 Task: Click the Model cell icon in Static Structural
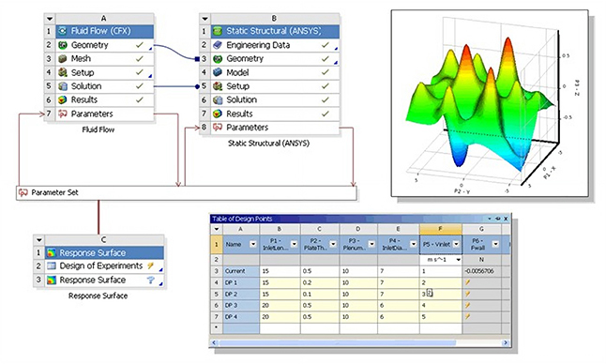(x=218, y=72)
